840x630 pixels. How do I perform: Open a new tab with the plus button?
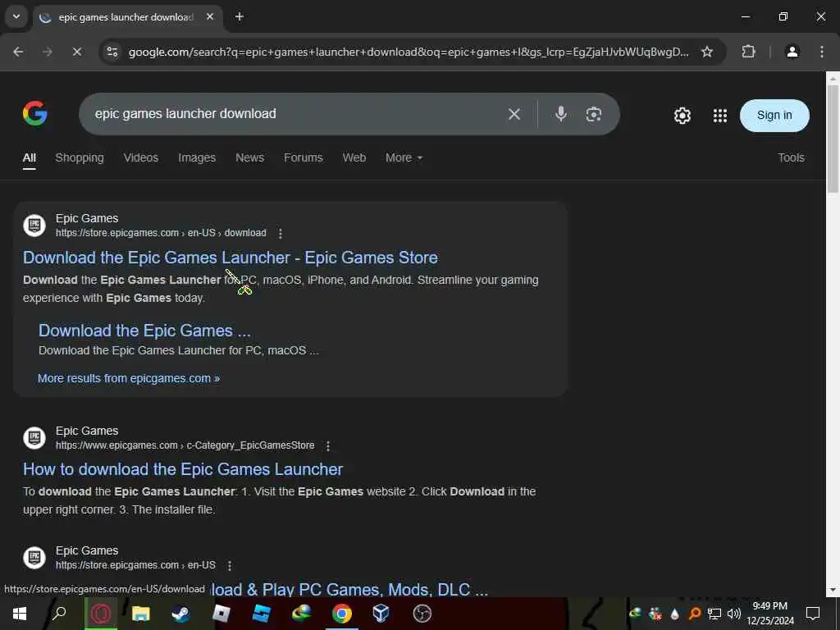click(x=240, y=17)
